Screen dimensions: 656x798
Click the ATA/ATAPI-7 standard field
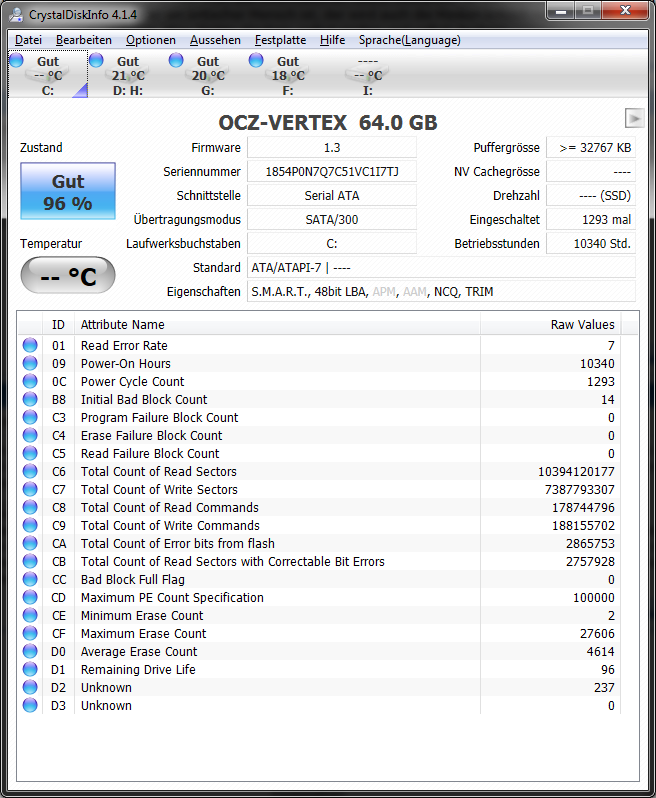(x=441, y=267)
